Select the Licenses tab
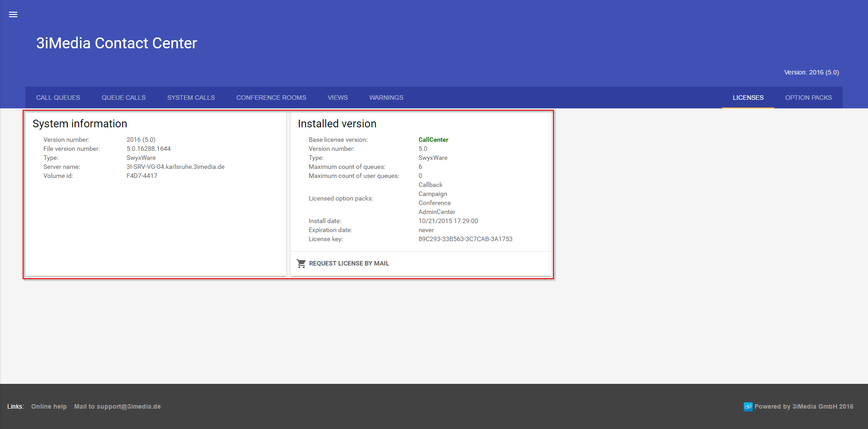Screen dimensions: 868x429 [748, 98]
